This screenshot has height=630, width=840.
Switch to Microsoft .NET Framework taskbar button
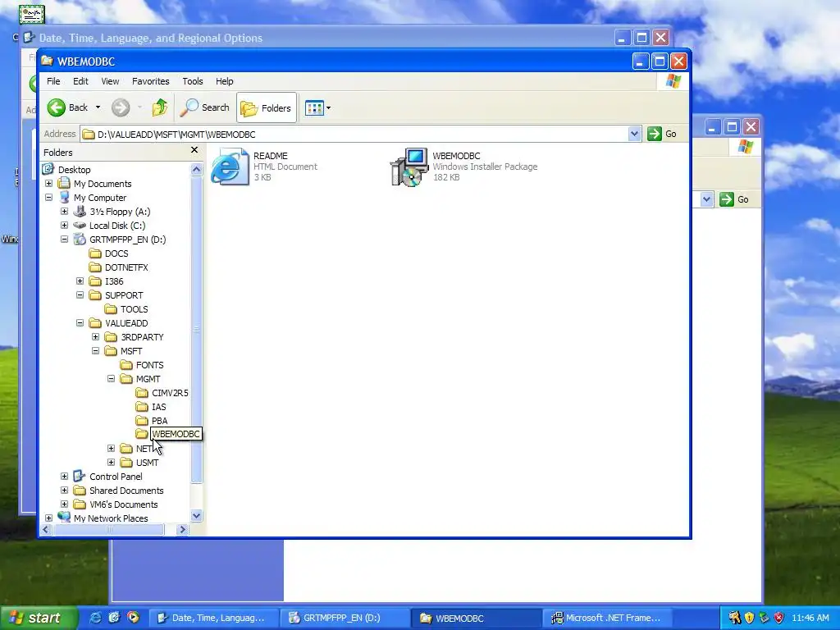pos(608,618)
